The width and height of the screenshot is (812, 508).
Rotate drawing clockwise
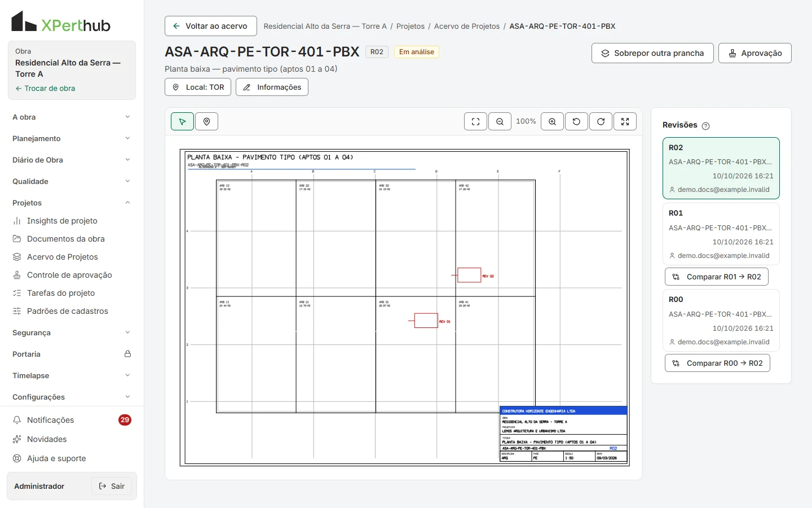(601, 121)
